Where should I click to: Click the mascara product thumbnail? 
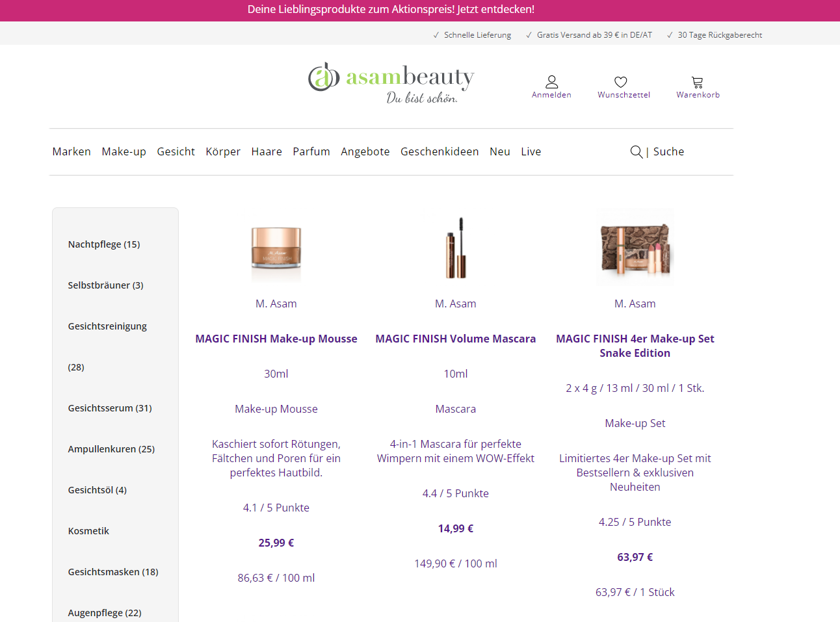point(455,247)
